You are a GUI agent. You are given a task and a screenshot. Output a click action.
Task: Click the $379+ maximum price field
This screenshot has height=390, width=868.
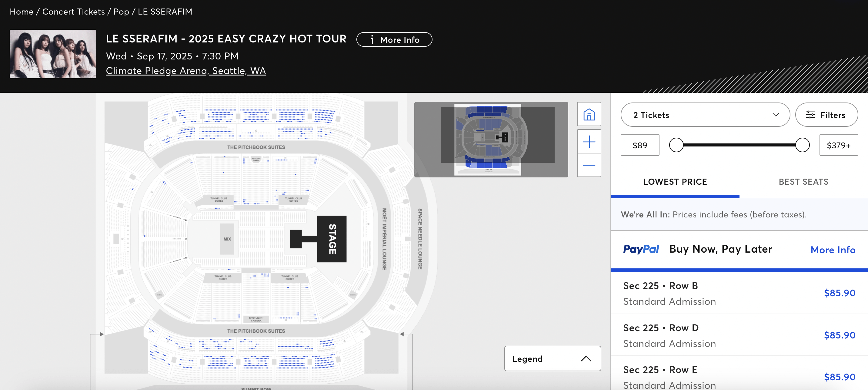pyautogui.click(x=838, y=145)
